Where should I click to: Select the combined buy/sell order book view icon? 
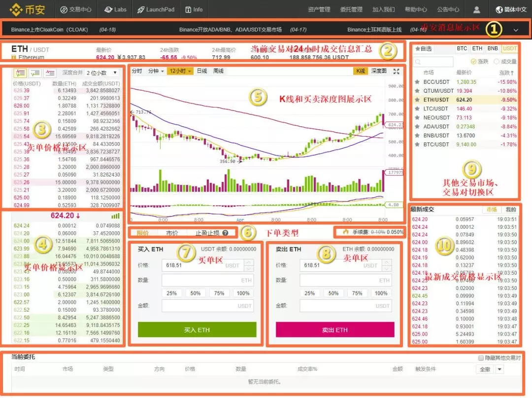20,72
